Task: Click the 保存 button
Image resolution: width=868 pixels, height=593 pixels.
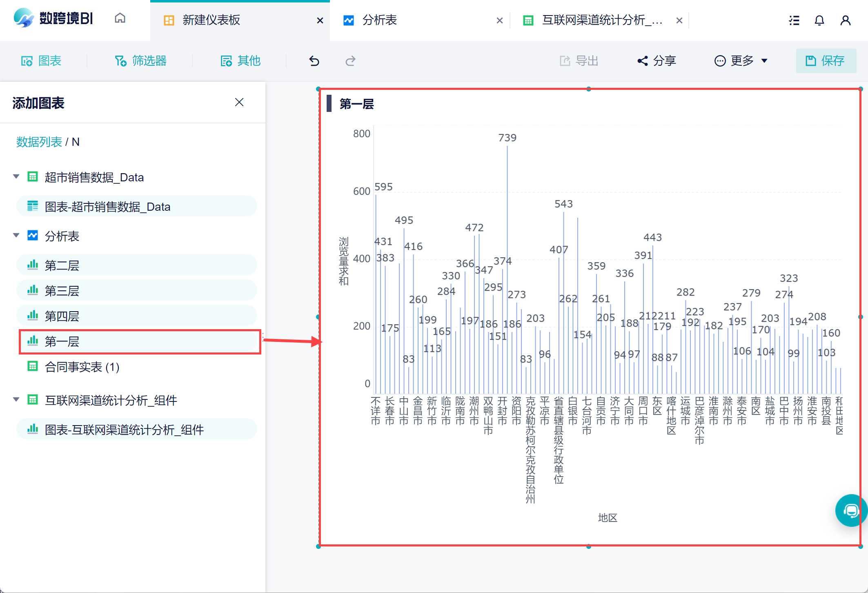Action: [825, 61]
